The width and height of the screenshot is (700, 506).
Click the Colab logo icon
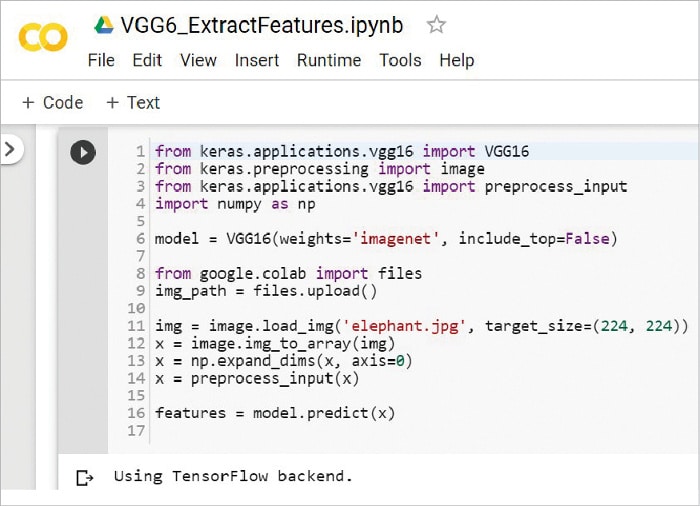[x=43, y=38]
